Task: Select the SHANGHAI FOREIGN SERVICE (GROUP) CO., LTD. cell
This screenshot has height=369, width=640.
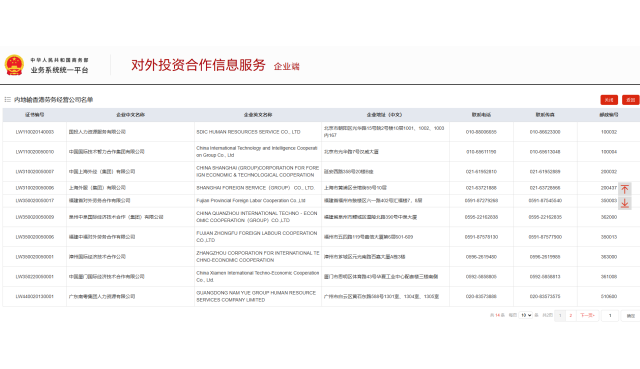Action: [258, 188]
